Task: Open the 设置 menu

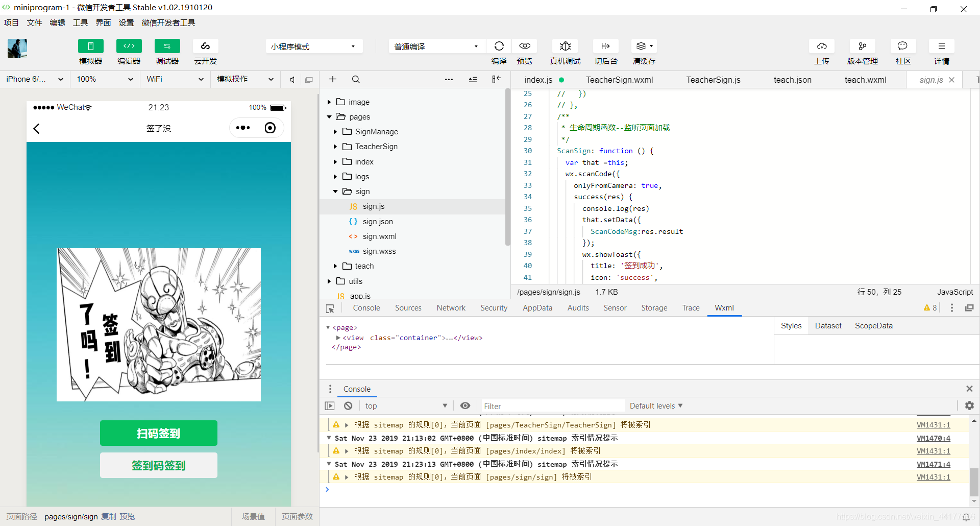Action: pos(126,22)
